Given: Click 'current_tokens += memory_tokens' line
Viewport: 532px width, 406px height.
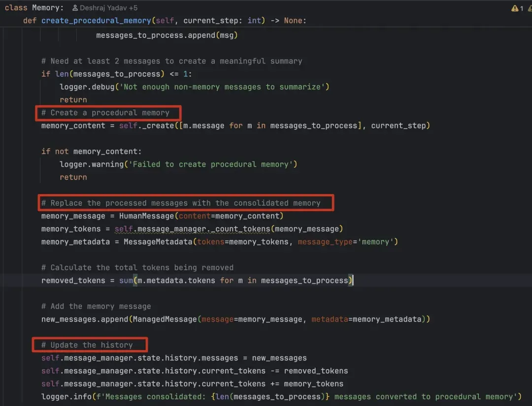Looking at the screenshot, I should click(x=193, y=384).
